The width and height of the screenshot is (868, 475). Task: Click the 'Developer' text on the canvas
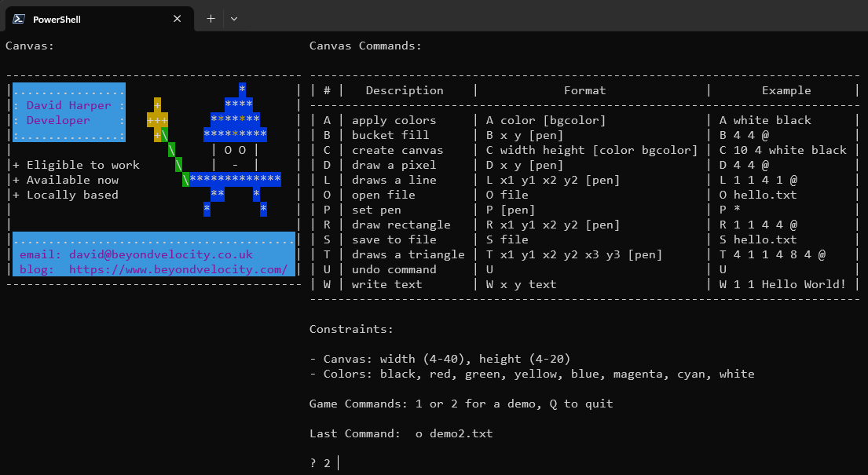(58, 120)
